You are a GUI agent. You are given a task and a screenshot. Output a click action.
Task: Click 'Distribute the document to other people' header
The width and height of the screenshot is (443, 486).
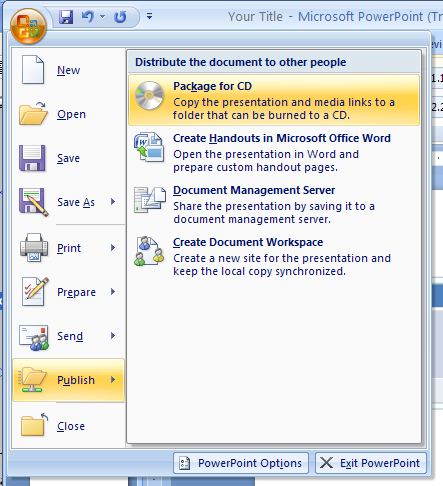(x=240, y=62)
